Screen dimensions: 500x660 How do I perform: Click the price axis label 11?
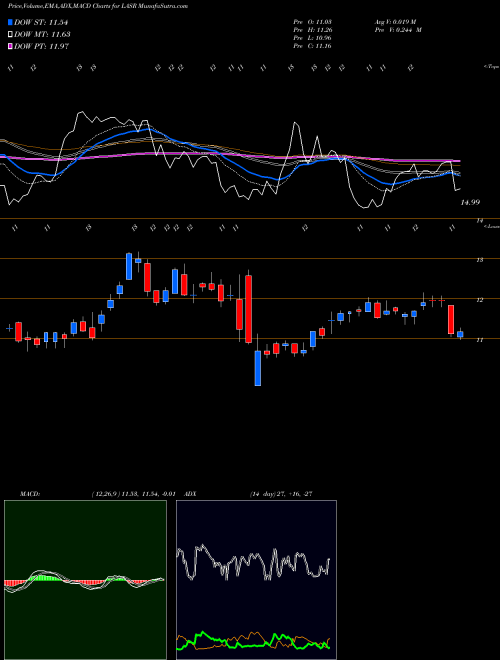pos(479,340)
